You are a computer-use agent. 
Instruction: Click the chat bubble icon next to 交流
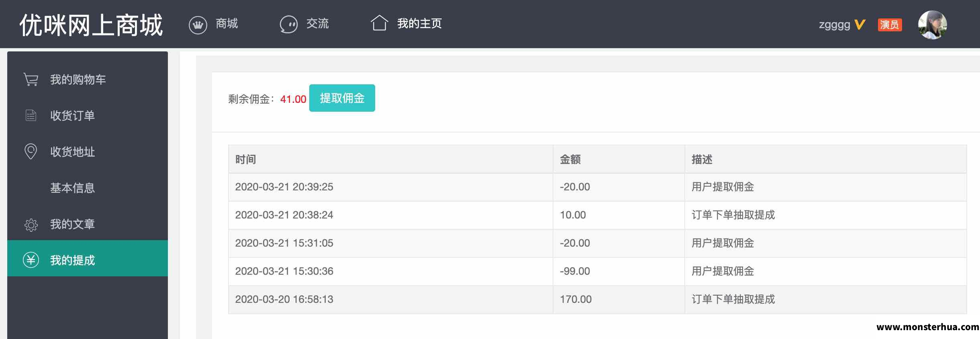[288, 25]
